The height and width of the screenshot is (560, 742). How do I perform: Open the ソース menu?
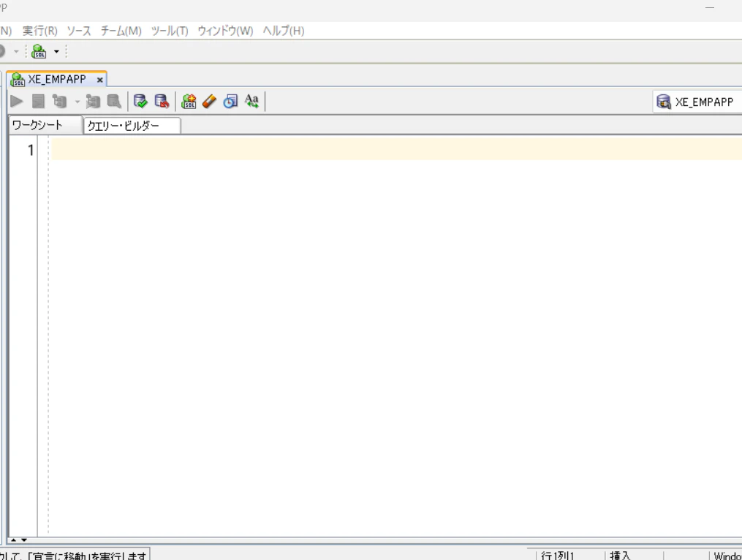(78, 31)
